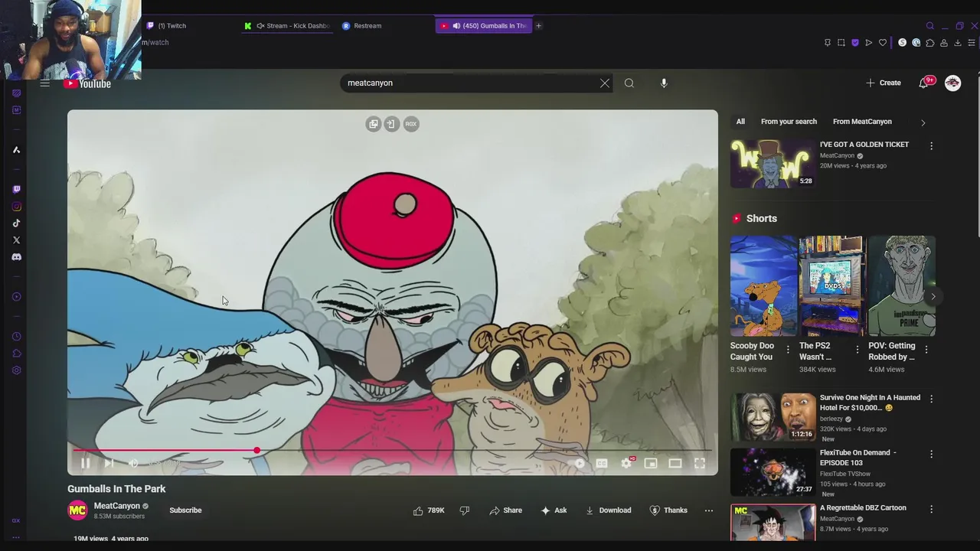This screenshot has width=980, height=551.
Task: Select the From MeatCanyon chip
Action: tap(862, 122)
